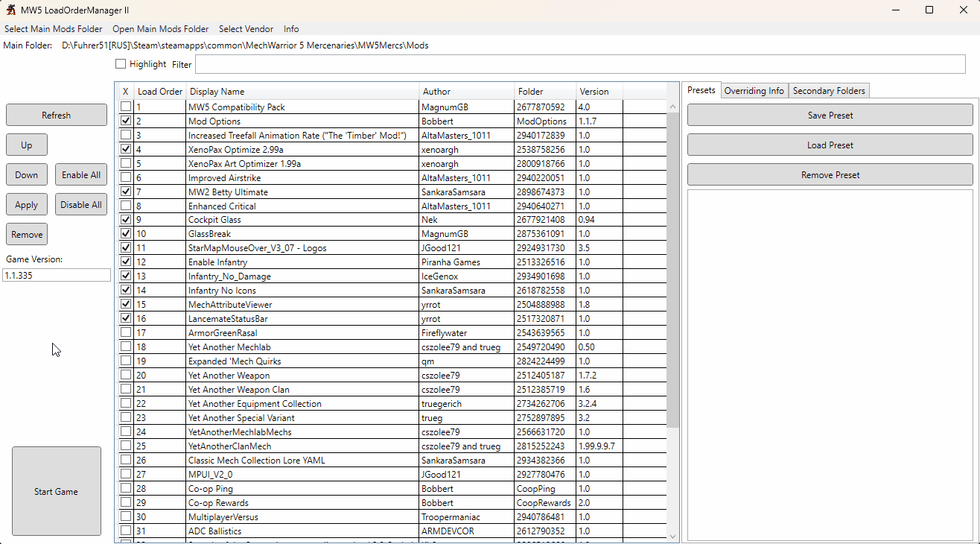Switch to the Presets tab
The width and height of the screenshot is (980, 544).
point(701,90)
